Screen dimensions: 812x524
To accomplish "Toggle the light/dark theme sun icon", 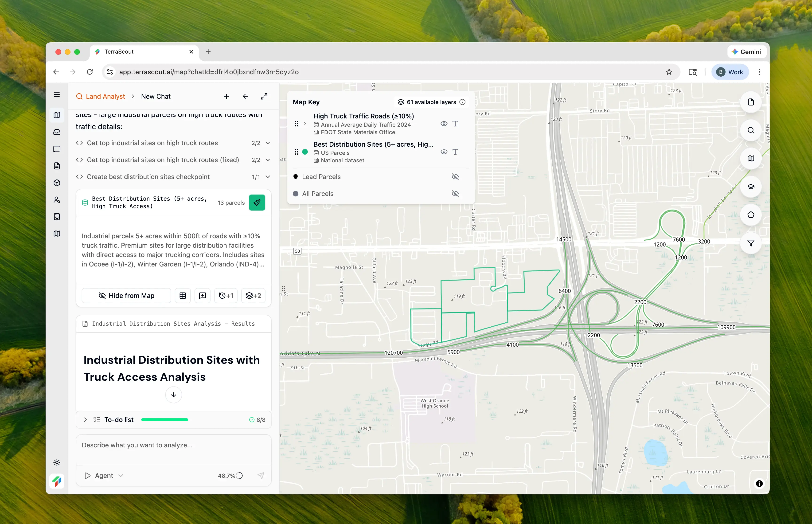I will click(57, 462).
